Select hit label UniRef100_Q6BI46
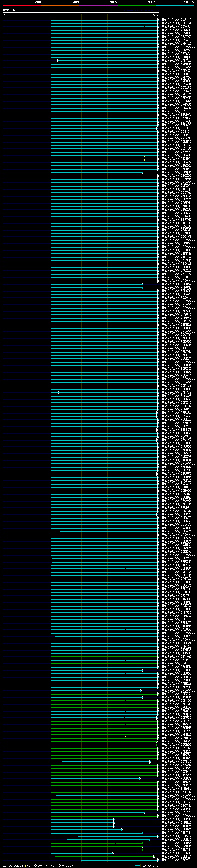Viewport: 197px width, 868px height. pos(177,721)
